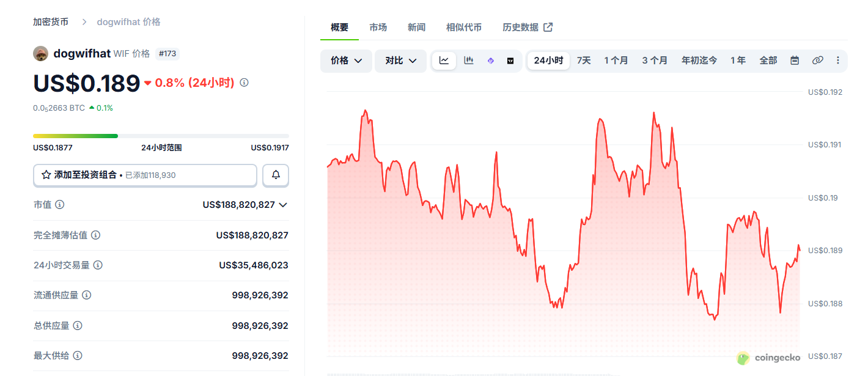868x376 pixels.
Task: Select the 24小时 time range
Action: [x=548, y=61]
